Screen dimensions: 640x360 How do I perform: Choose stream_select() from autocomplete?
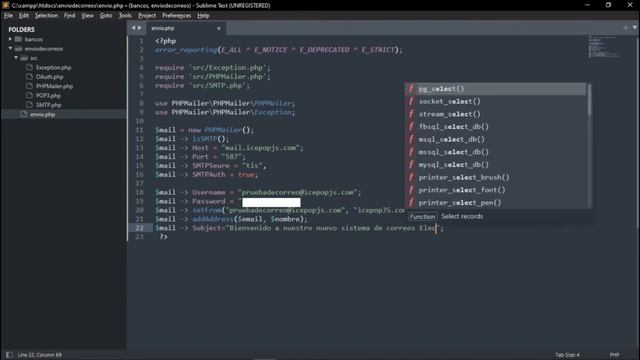tap(496, 114)
